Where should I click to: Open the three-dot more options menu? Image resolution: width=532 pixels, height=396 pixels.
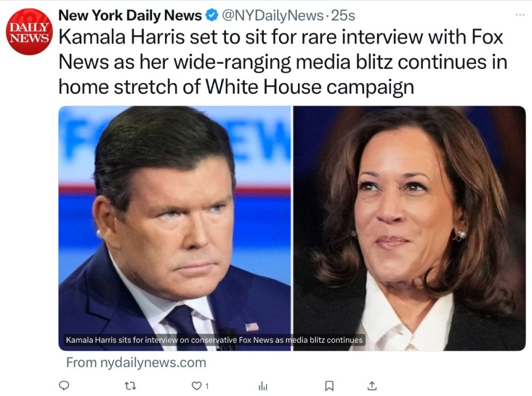520,15
